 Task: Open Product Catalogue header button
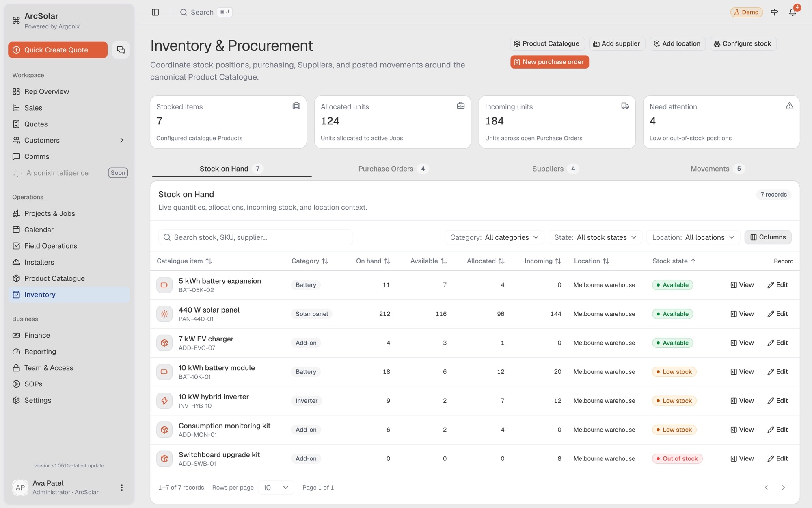[x=547, y=43]
